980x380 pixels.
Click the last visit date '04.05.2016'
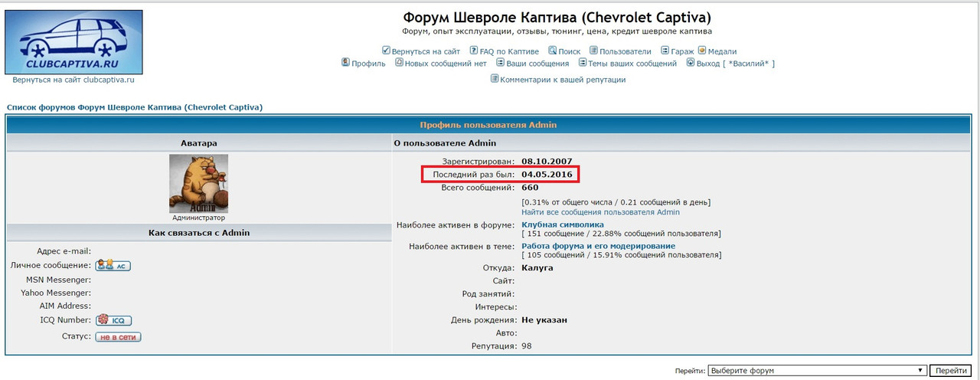[547, 175]
